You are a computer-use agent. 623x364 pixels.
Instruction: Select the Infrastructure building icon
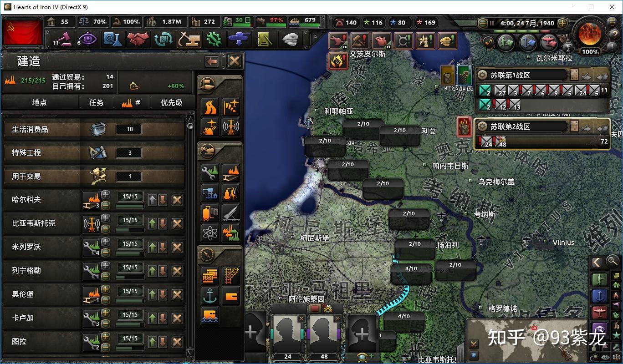pyautogui.click(x=210, y=107)
